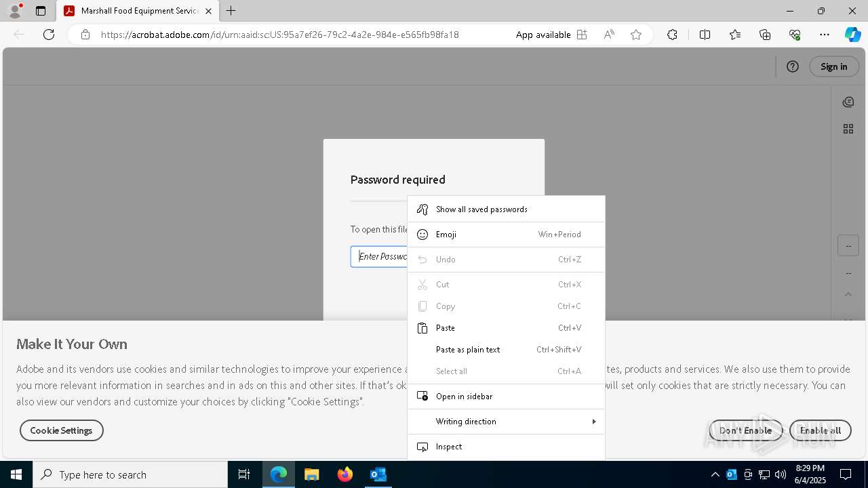Screen dimensions: 868x488
Task: Open the notification center
Action: (846, 474)
